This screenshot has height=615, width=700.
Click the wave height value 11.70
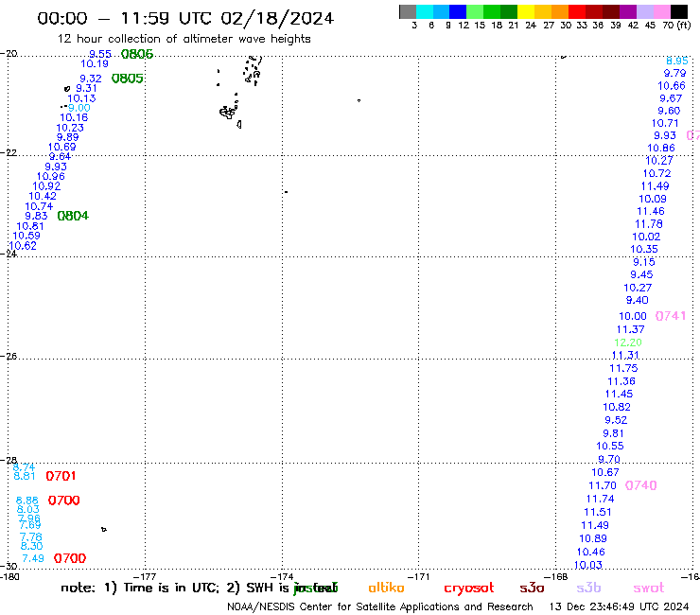603,485
